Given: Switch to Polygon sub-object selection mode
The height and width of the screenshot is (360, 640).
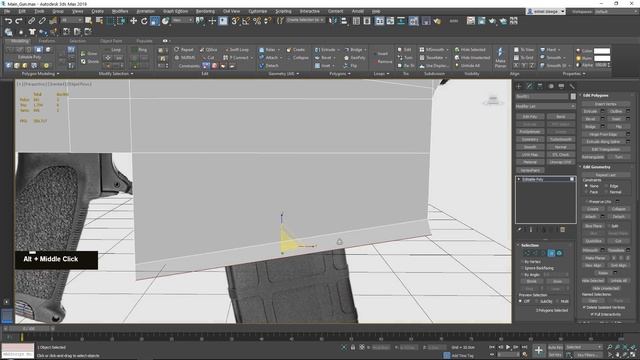Looking at the screenshot, I should point(551,253).
